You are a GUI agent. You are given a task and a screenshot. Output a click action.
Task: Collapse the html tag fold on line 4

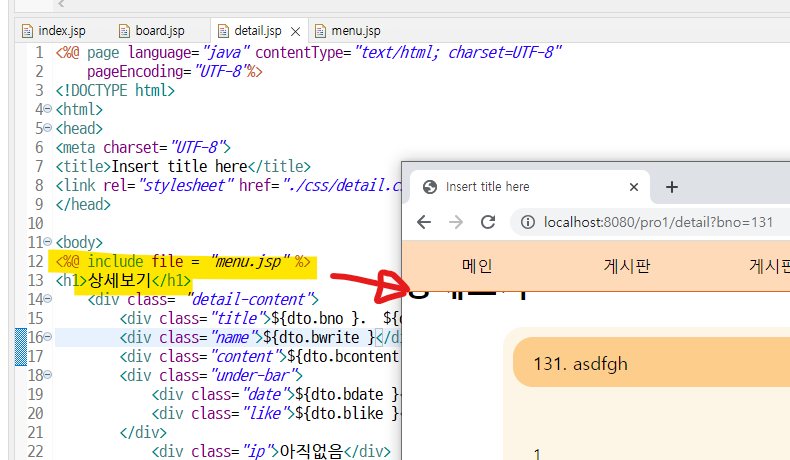pyautogui.click(x=47, y=108)
